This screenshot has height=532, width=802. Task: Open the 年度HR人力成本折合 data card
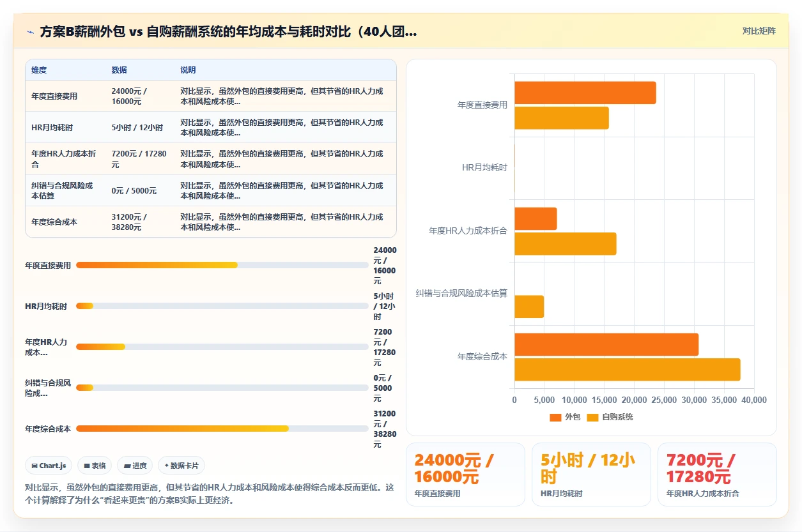[717, 475]
